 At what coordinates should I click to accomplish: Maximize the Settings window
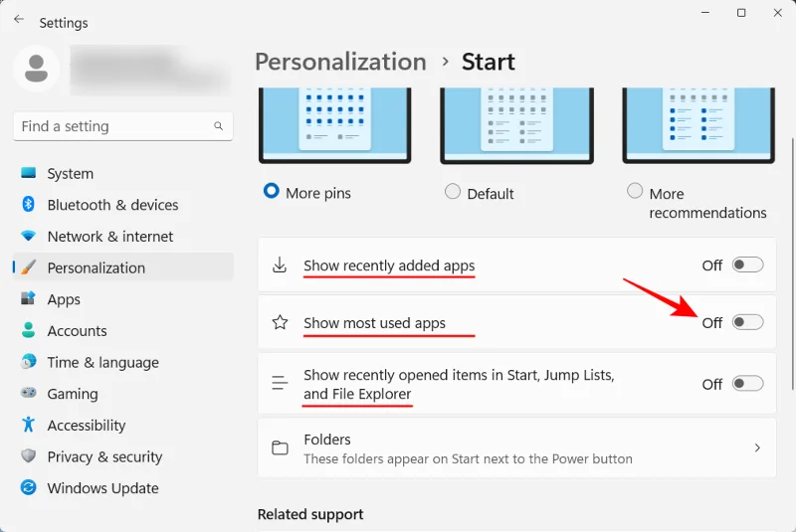tap(741, 13)
